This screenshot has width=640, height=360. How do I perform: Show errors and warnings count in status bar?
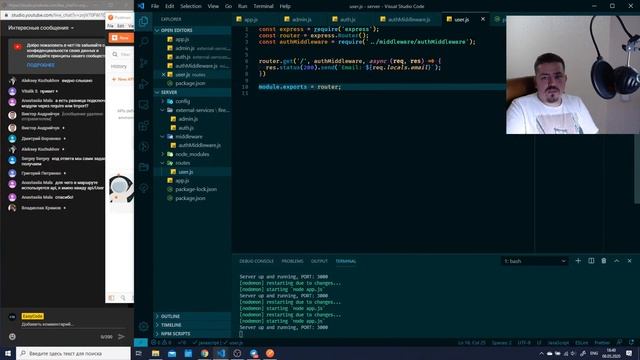[x=161, y=342]
